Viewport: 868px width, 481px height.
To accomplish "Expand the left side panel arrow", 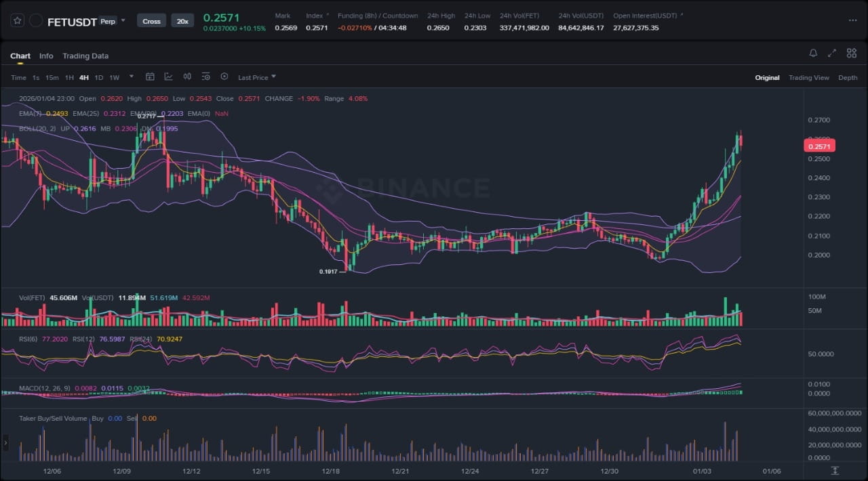I will 6,443.
